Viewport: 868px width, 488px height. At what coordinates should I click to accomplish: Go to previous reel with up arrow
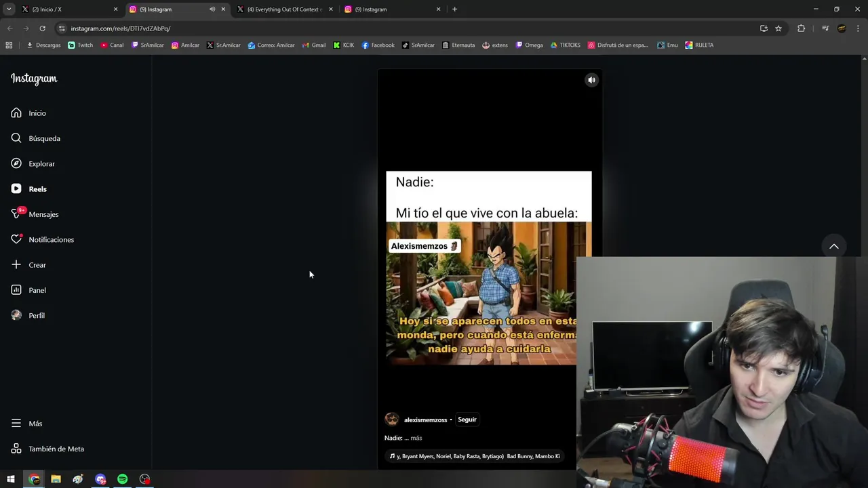coord(834,246)
